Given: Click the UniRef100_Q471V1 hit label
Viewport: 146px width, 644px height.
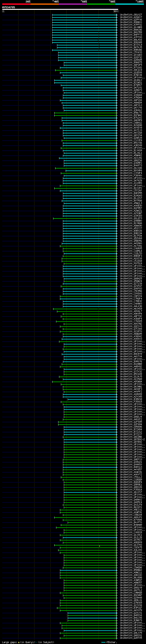Looking at the screenshot, I should (x=131, y=88).
